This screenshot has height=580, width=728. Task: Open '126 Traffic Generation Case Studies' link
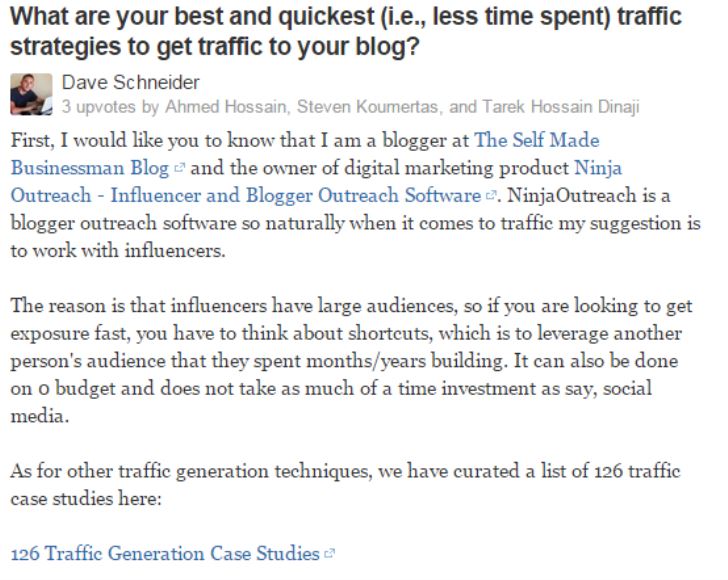165,553
